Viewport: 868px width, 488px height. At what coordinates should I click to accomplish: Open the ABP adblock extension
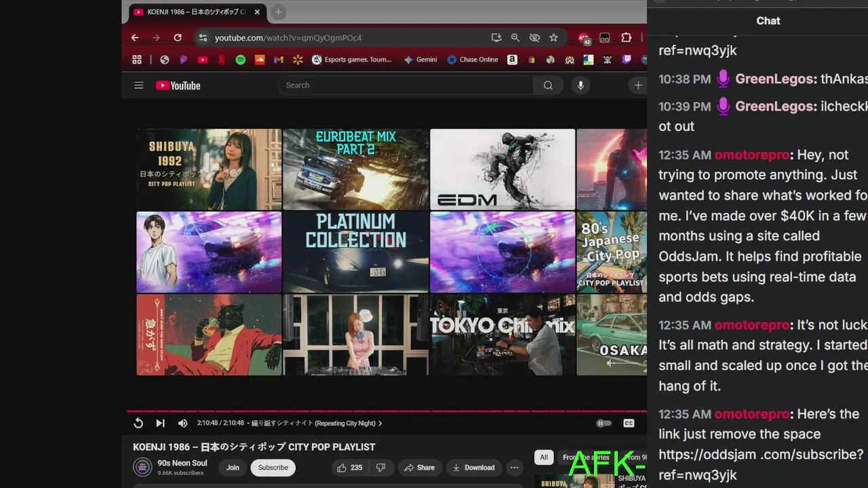point(584,38)
